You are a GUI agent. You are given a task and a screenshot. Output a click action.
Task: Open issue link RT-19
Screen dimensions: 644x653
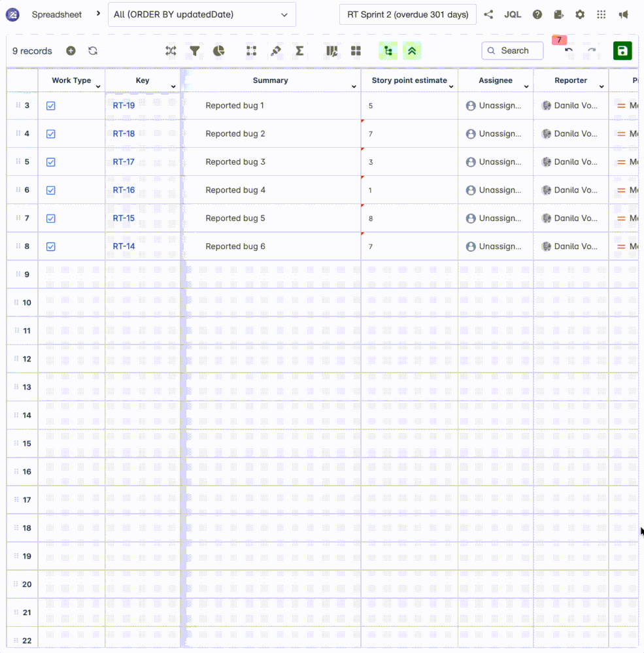124,105
